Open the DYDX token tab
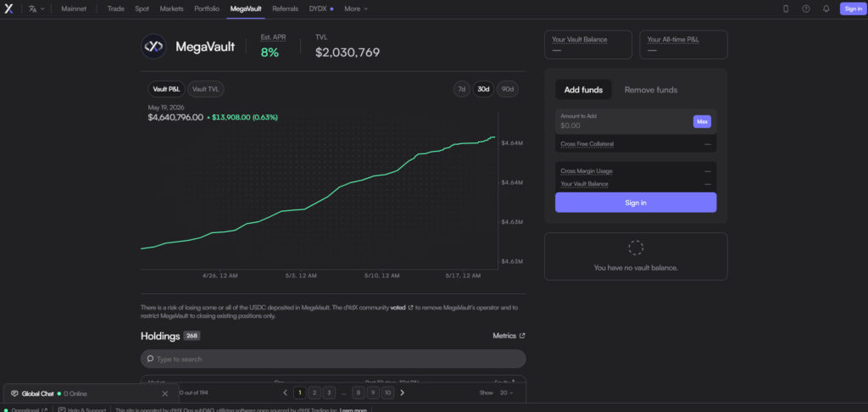Screen dimensions: 868x412 click(x=321, y=8)
